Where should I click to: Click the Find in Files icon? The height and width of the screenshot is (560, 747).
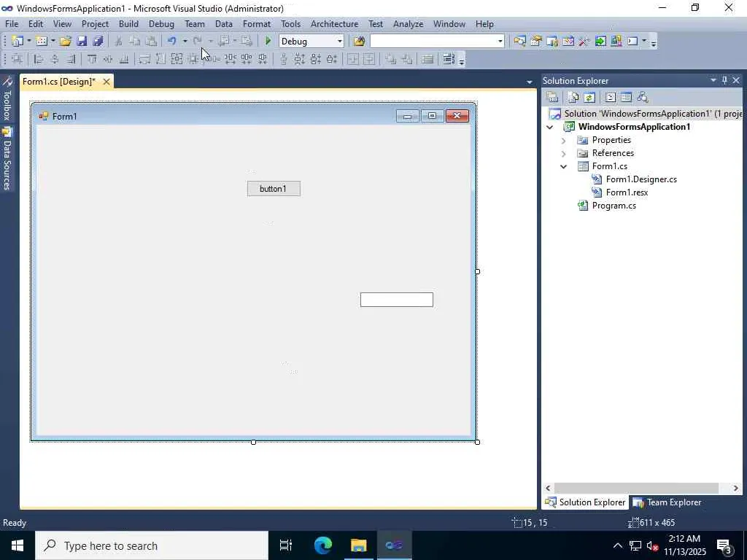359,41
